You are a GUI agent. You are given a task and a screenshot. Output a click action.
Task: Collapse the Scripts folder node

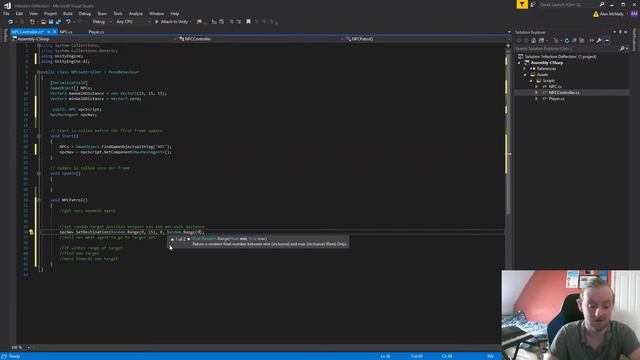(x=531, y=81)
